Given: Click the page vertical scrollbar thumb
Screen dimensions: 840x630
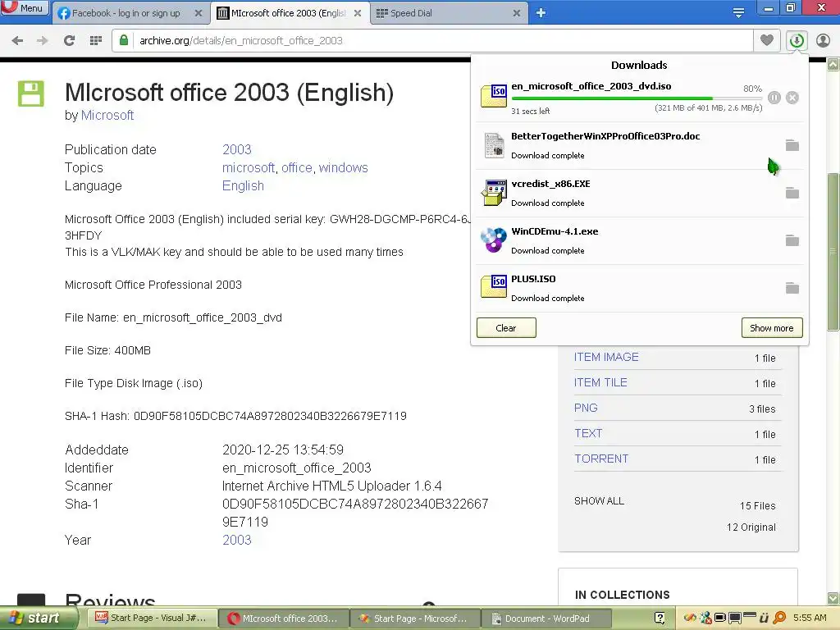Looking at the screenshot, I should click(833, 252).
